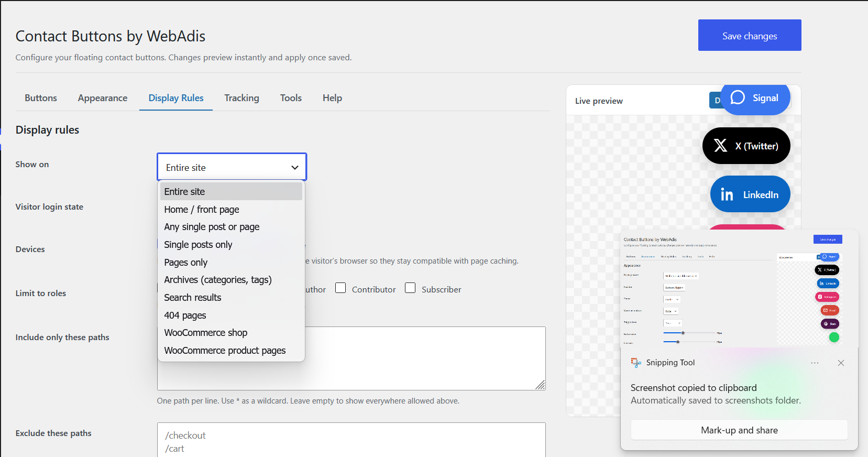Click the Signal preview button label
The width and height of the screenshot is (868, 457).
[x=765, y=98]
